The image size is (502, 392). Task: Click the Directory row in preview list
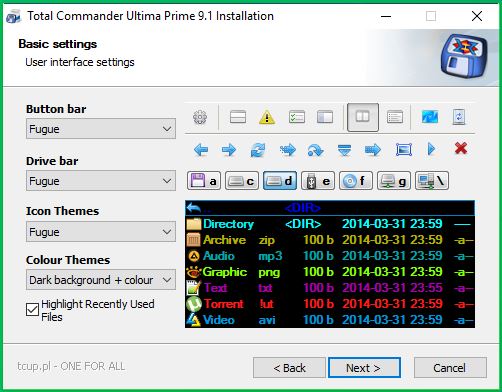coord(330,224)
